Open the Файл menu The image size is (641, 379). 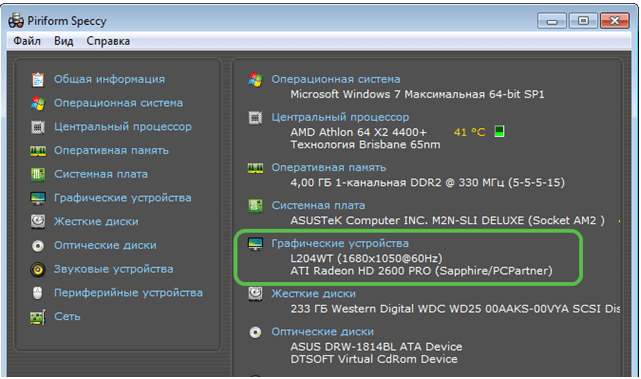(x=27, y=41)
